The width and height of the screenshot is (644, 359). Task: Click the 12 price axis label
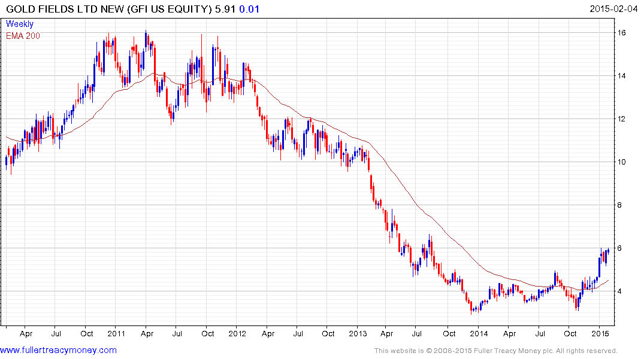[621, 119]
